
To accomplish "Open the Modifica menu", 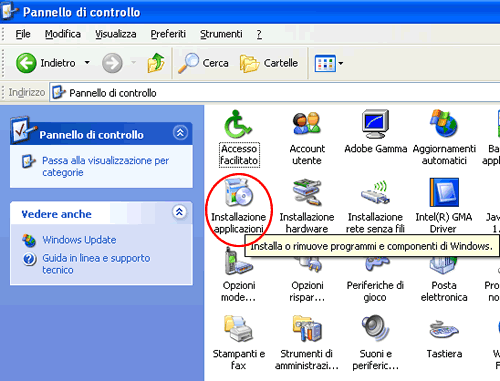I will tap(63, 34).
